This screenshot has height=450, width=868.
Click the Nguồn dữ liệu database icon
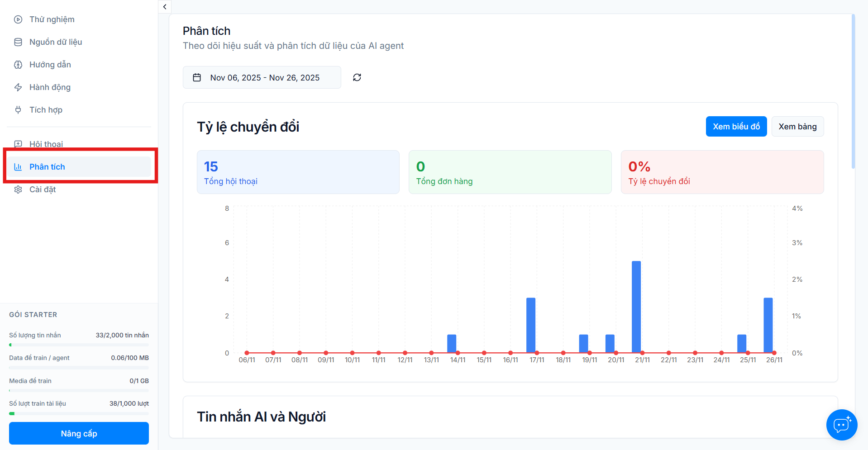click(x=18, y=42)
